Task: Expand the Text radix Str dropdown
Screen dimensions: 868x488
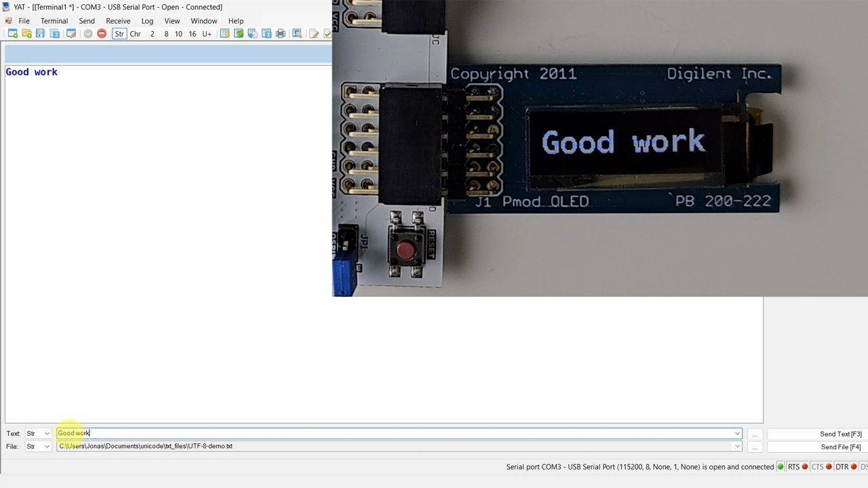Action: [x=38, y=434]
